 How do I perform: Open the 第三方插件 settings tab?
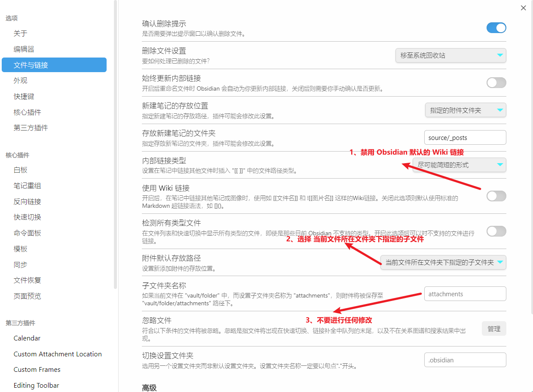31,128
